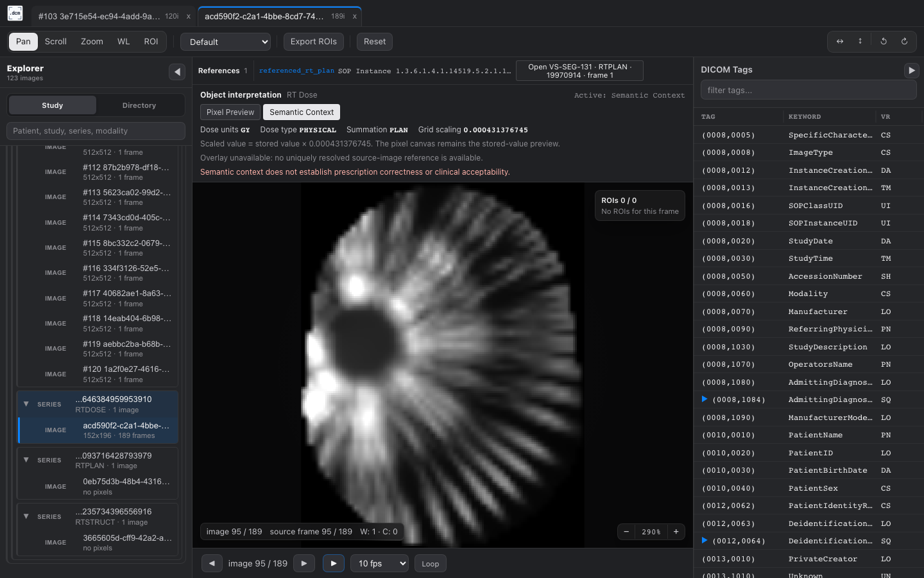The height and width of the screenshot is (578, 924).
Task: Flip image vertically icon
Action: 860,42
